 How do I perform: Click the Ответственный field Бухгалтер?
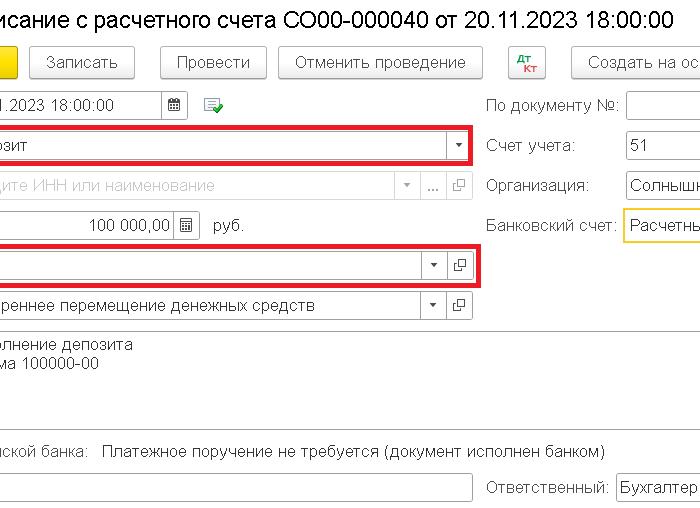coord(658,487)
